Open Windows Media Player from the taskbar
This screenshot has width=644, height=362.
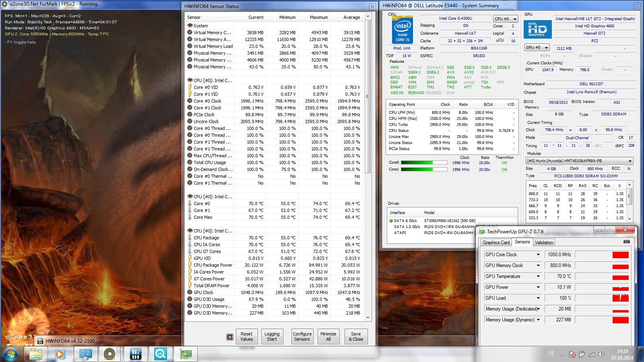[x=60, y=354]
